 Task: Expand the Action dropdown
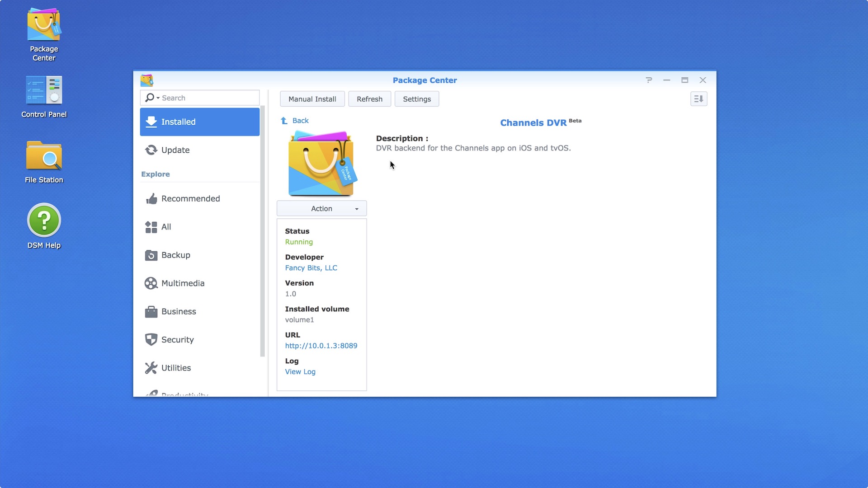[x=321, y=209]
